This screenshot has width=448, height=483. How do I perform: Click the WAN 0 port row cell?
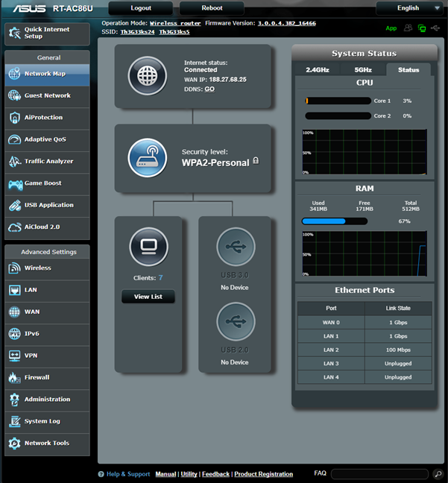click(x=331, y=323)
